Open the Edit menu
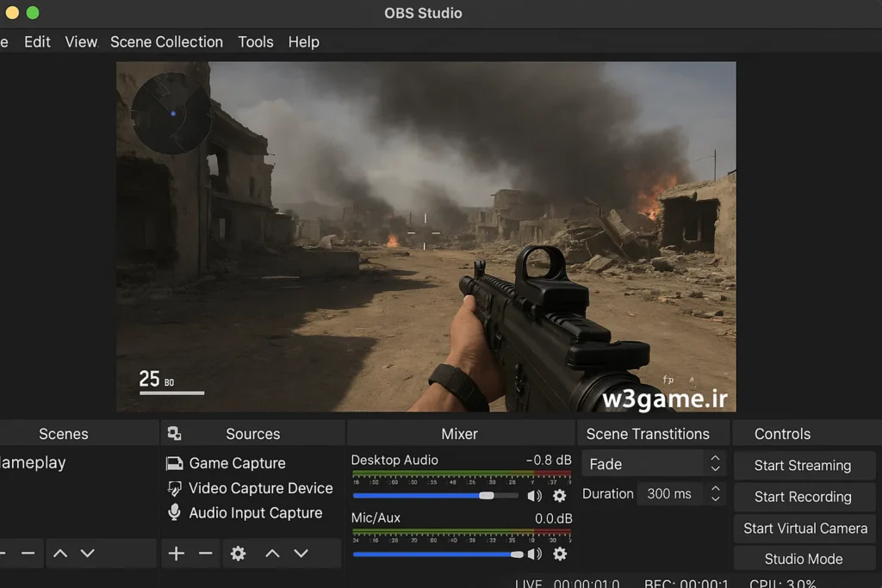This screenshot has height=588, width=882. [37, 42]
